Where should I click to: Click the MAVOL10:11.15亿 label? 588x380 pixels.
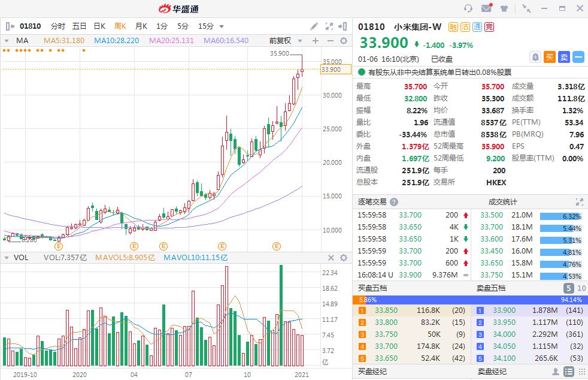point(195,258)
